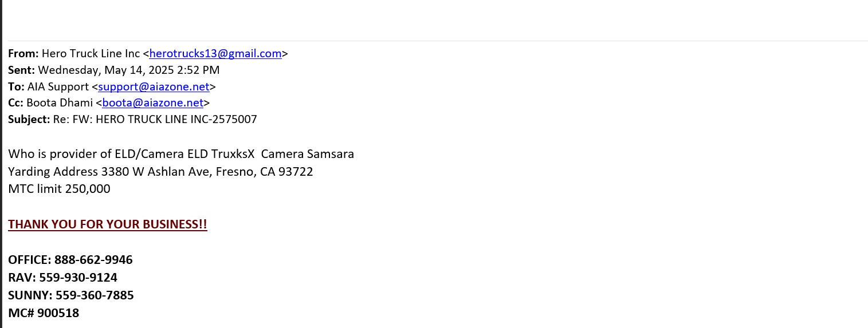Click the OFFICE phone number 888-662-9946
868x328 pixels.
click(x=93, y=260)
